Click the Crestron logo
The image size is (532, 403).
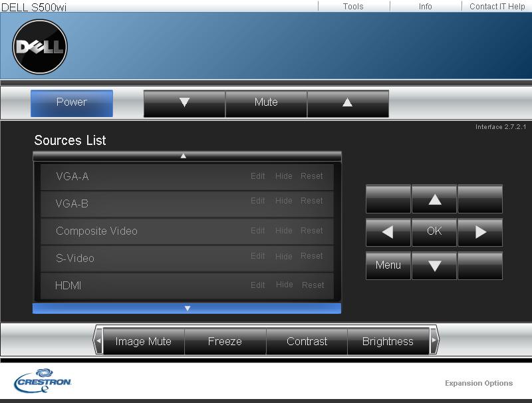43,380
